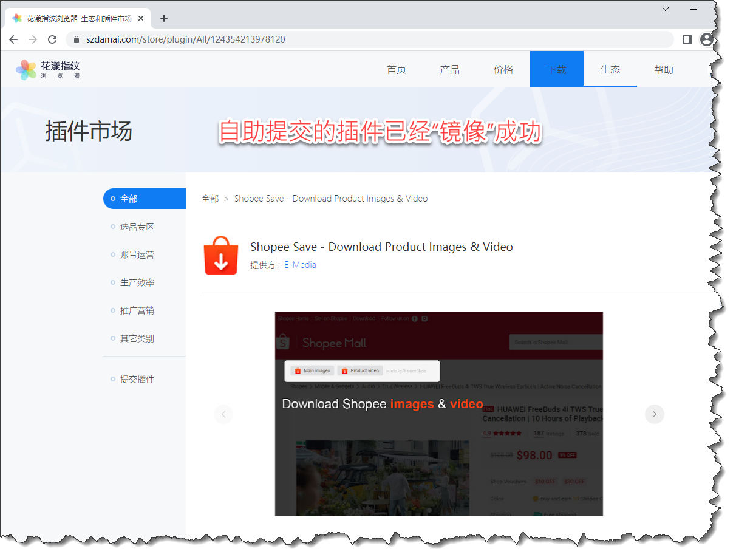Click the address bar URL field
736x560 pixels.
click(369, 39)
